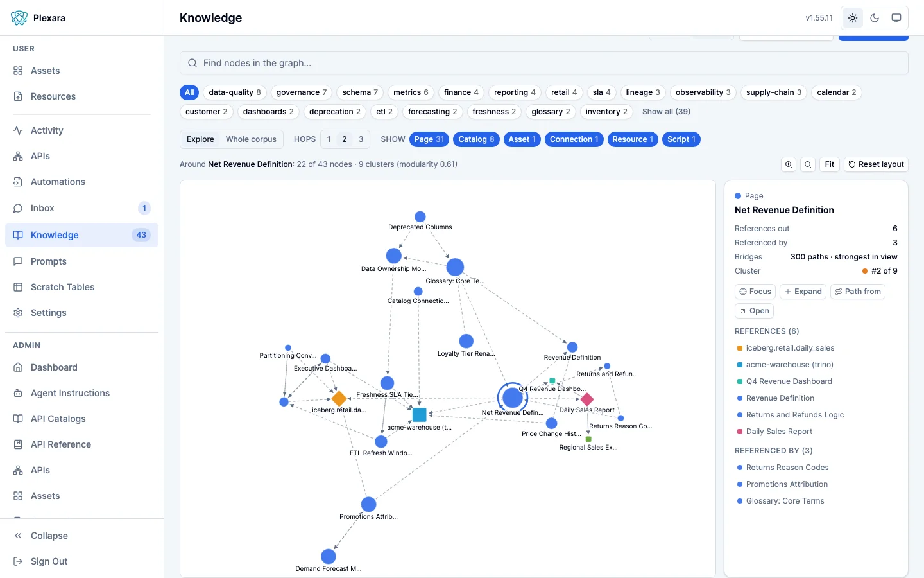Screen dimensions: 924x578
Task: Filter by the data-quality tag
Action: (x=235, y=92)
